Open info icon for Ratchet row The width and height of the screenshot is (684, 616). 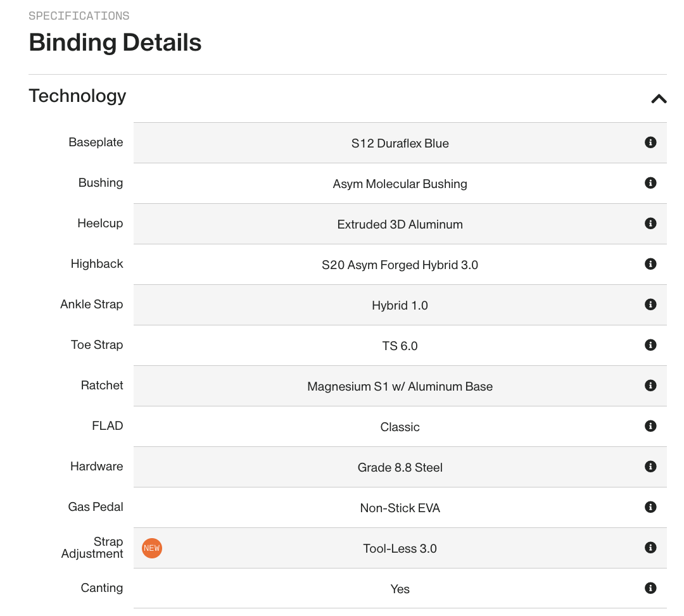(650, 386)
